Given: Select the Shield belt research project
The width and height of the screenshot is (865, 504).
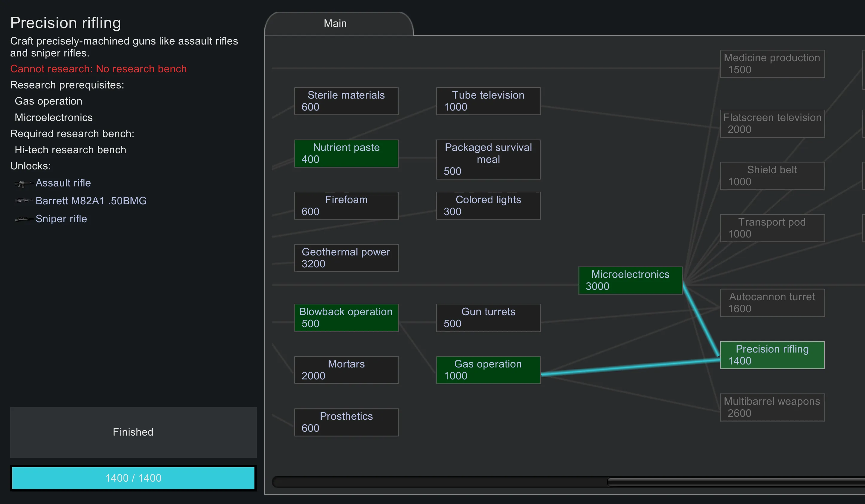Looking at the screenshot, I should coord(772,176).
